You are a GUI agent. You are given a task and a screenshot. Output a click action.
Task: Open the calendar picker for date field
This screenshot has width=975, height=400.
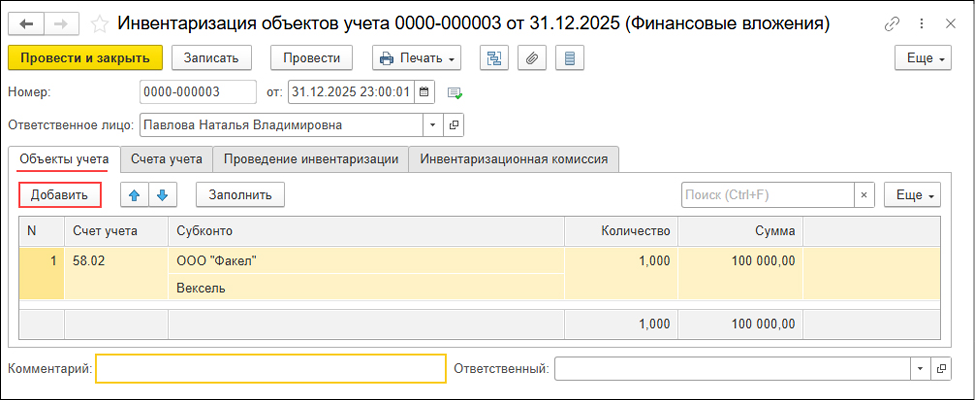(x=425, y=93)
